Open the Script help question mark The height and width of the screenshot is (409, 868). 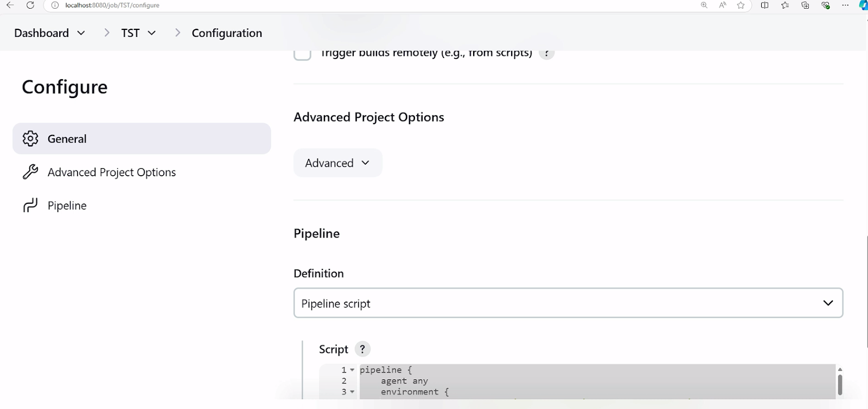pyautogui.click(x=362, y=349)
